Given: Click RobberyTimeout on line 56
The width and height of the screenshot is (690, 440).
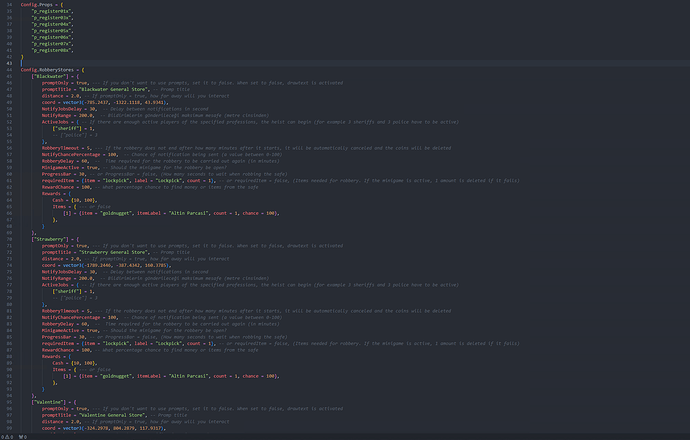Looking at the screenshot, I should pos(60,148).
